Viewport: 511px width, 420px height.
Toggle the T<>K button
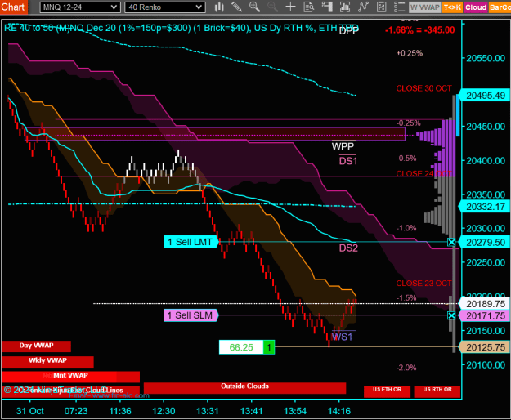click(452, 7)
